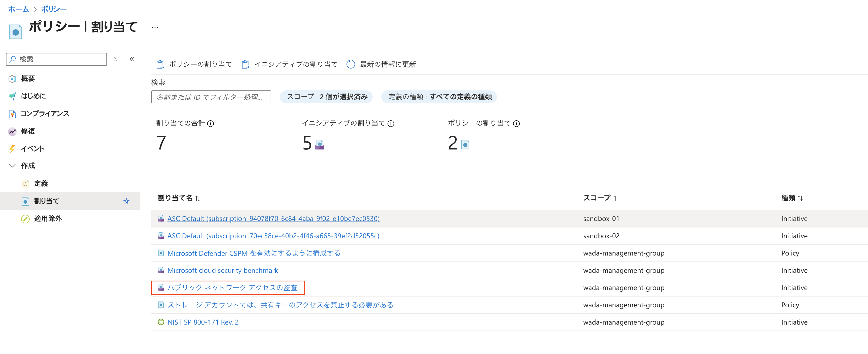Viewport: 868px width, 354px height.
Task: Open はじめに in the sidebar
Action: click(x=33, y=96)
